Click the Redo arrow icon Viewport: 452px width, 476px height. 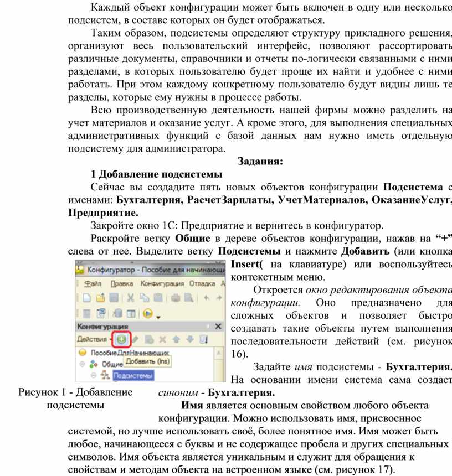pyautogui.click(x=219, y=298)
